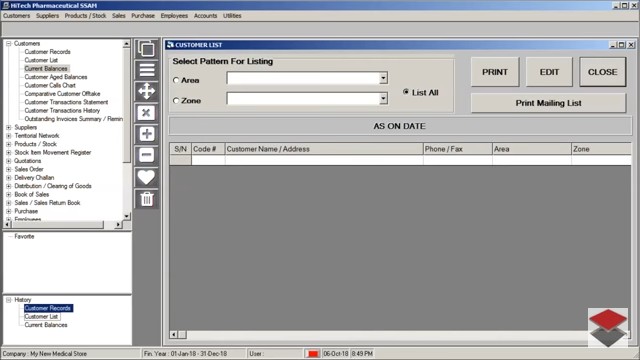Expand the Book of Sales node
The width and height of the screenshot is (640, 360).
[x=9, y=194]
